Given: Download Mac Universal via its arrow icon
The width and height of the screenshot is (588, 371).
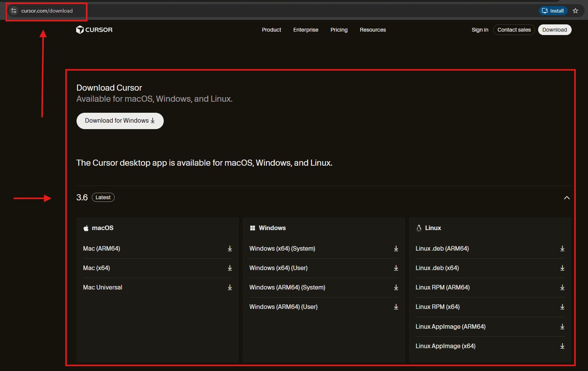Looking at the screenshot, I should (x=230, y=287).
